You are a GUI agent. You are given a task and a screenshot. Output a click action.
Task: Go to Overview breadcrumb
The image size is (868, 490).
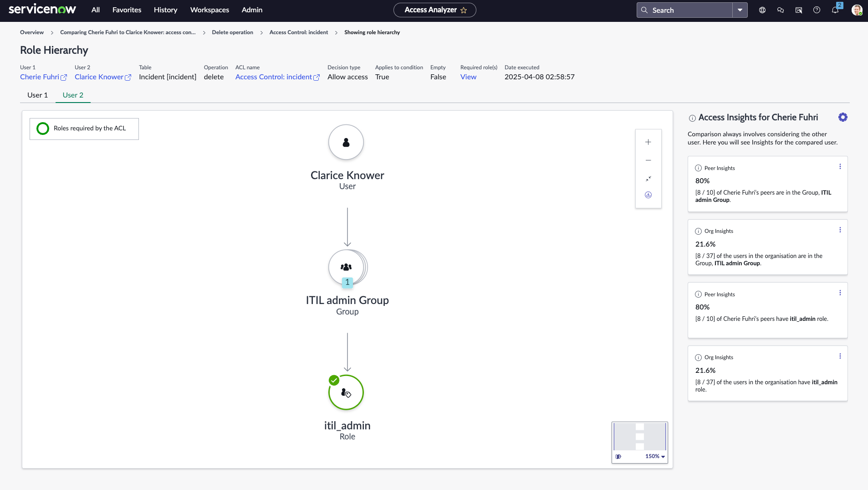coord(32,32)
